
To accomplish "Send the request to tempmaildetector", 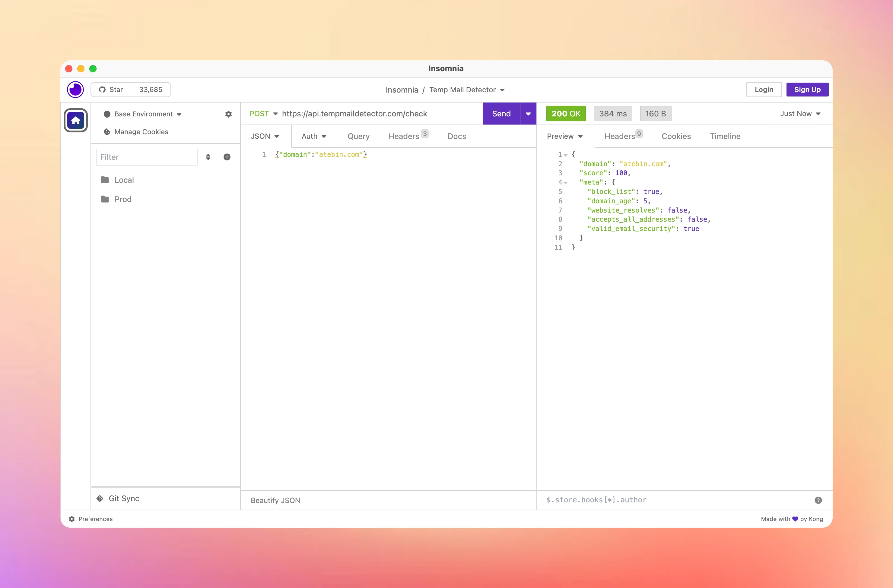I will point(501,114).
